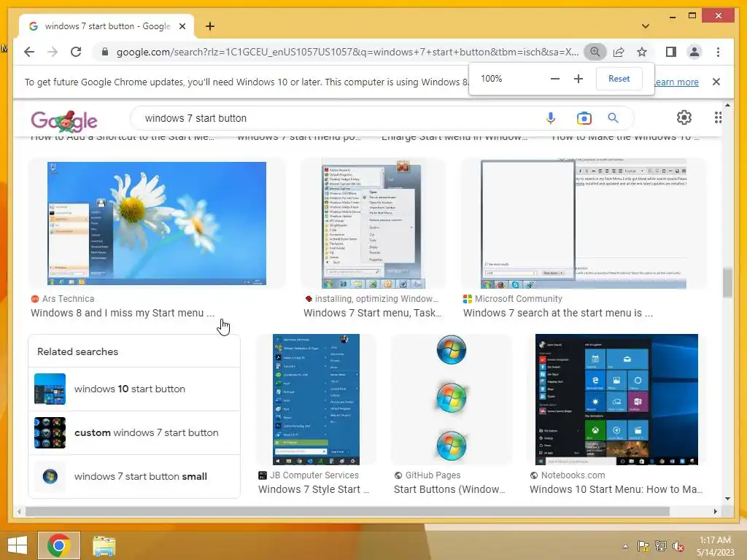Open the Windows Start button
The width and height of the screenshot is (747, 560).
click(18, 545)
